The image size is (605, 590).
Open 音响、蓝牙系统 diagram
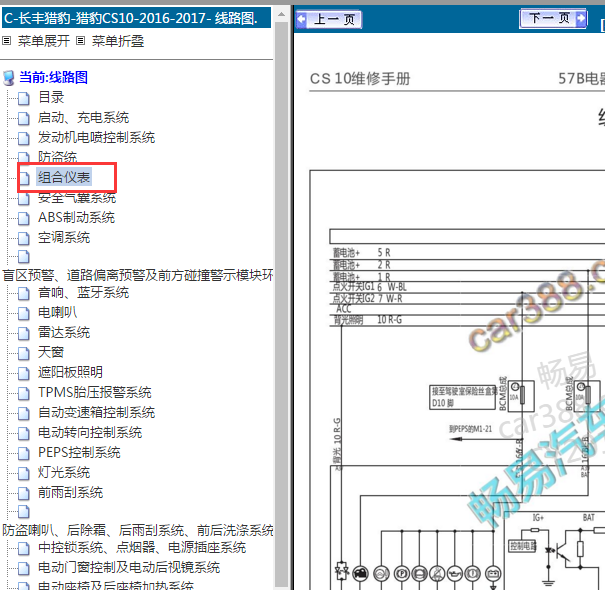coord(83,292)
